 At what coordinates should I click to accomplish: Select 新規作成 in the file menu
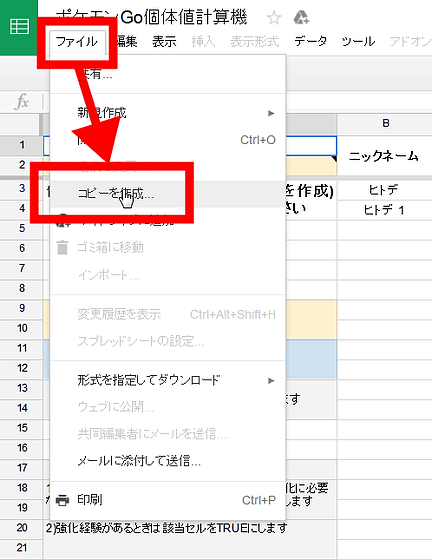point(168,113)
